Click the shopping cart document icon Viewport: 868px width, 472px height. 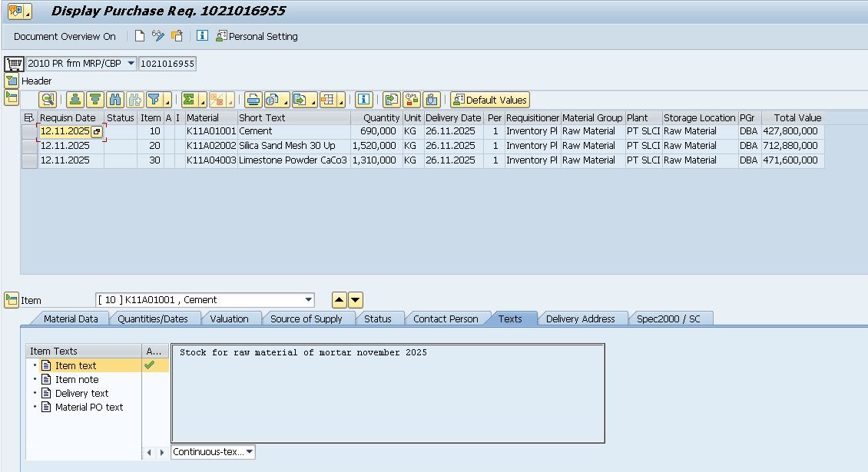13,64
